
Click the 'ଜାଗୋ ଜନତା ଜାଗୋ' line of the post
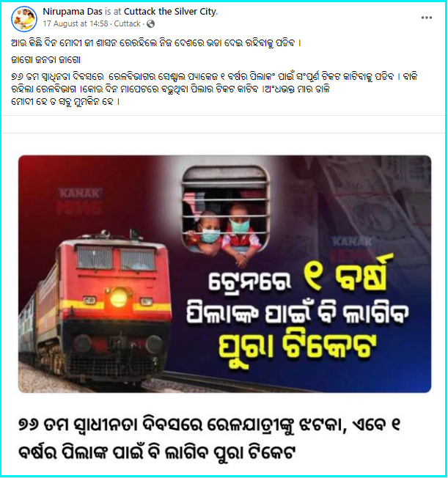click(45, 60)
